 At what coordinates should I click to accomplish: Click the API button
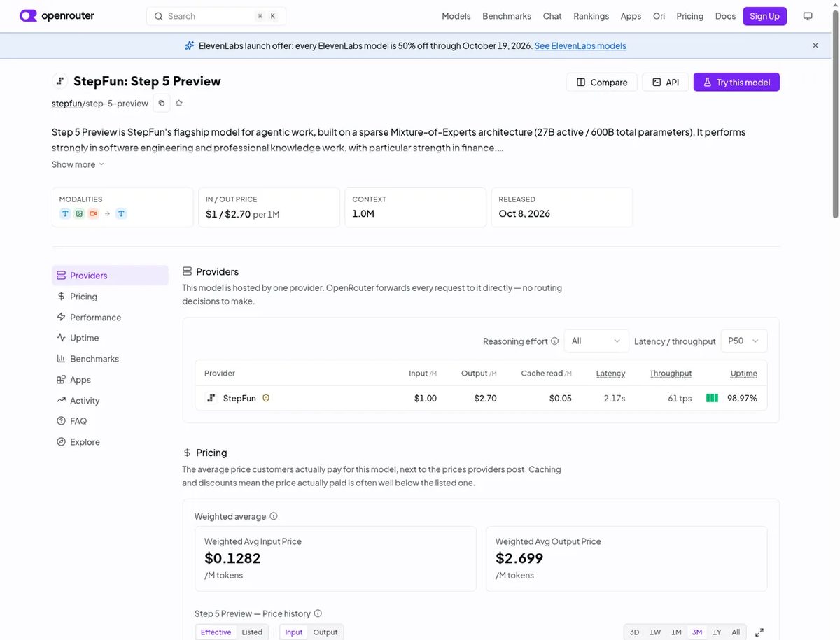click(666, 83)
